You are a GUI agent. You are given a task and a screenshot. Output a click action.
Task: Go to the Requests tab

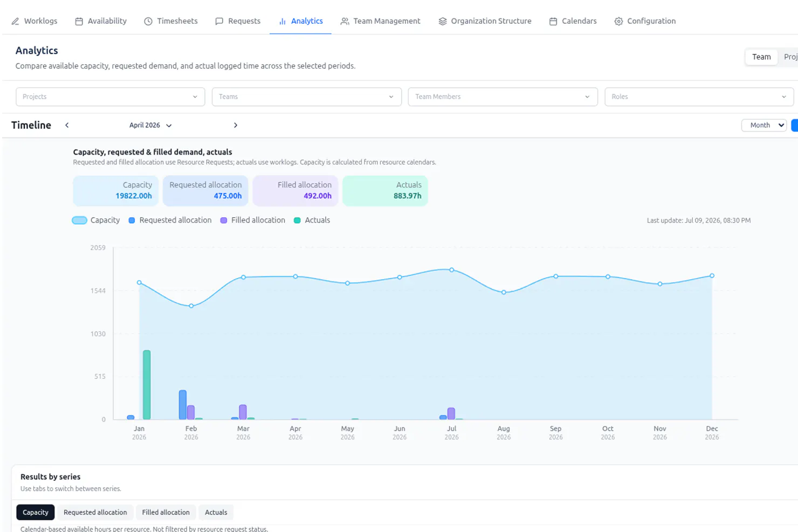coord(238,21)
